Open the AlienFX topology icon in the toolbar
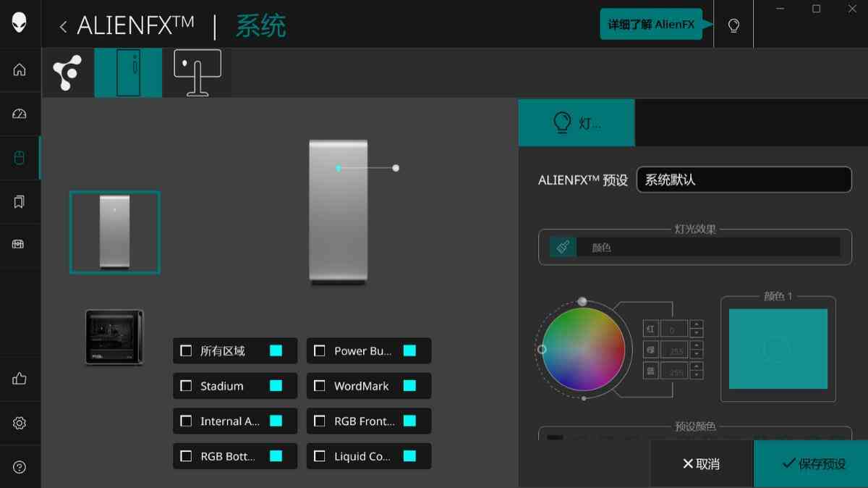868x488 pixels. [x=68, y=72]
